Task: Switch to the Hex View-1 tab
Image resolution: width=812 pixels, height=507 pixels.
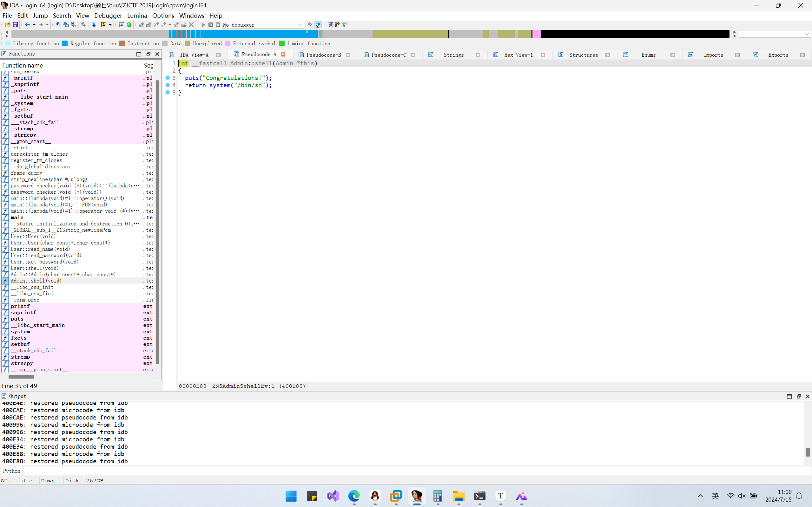Action: (x=518, y=55)
